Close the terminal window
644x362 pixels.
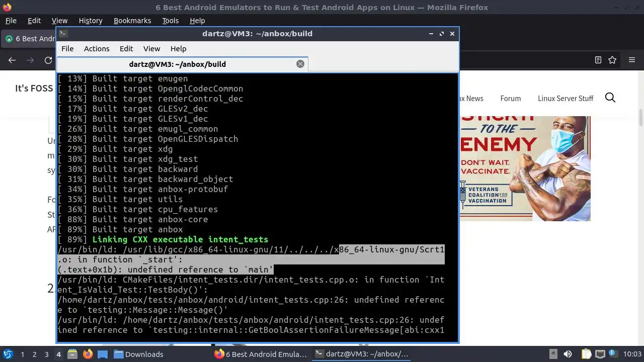tap(452, 34)
